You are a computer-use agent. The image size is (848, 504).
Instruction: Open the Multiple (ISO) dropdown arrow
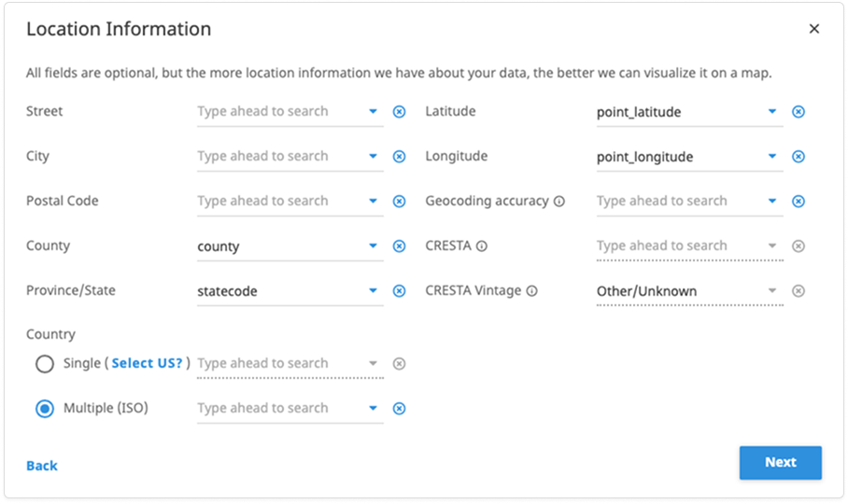(x=374, y=409)
